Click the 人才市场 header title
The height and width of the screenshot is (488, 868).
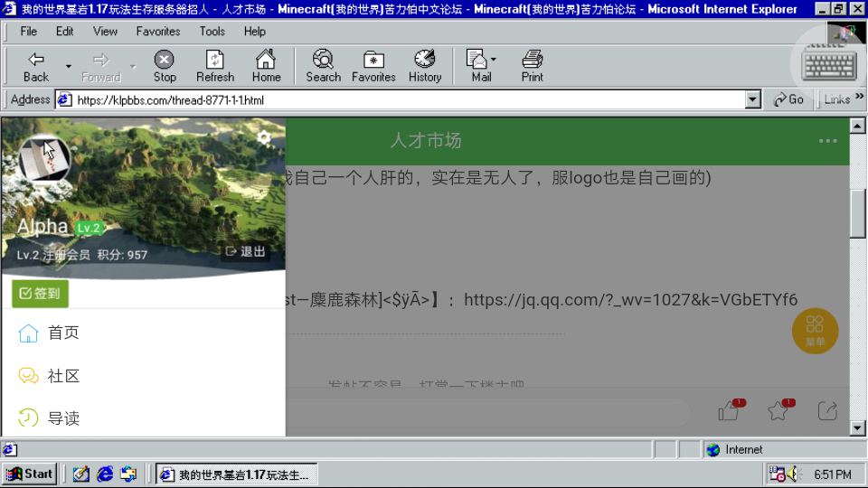point(426,141)
